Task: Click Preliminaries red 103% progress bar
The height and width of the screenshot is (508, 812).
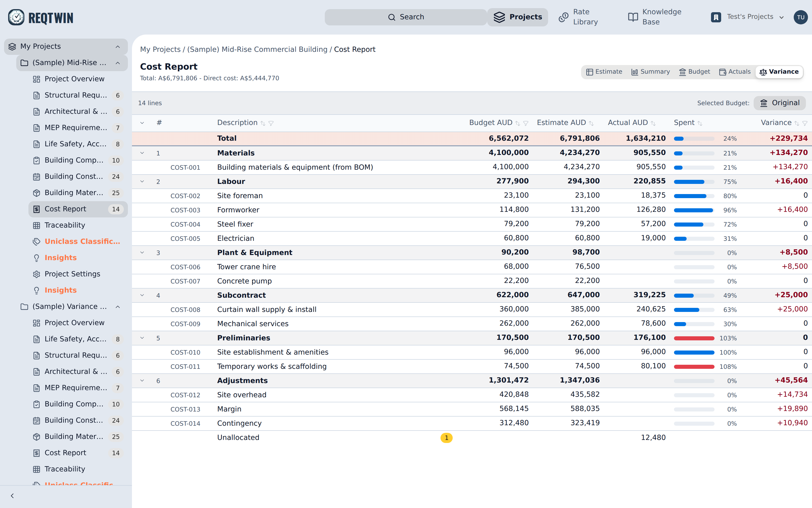Action: pyautogui.click(x=694, y=338)
